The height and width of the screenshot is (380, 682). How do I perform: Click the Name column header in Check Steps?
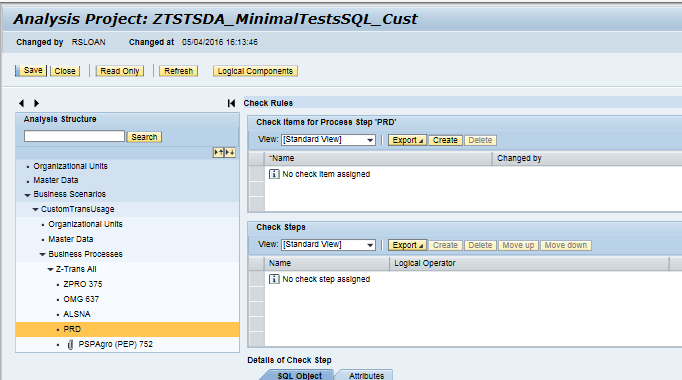tap(326, 263)
